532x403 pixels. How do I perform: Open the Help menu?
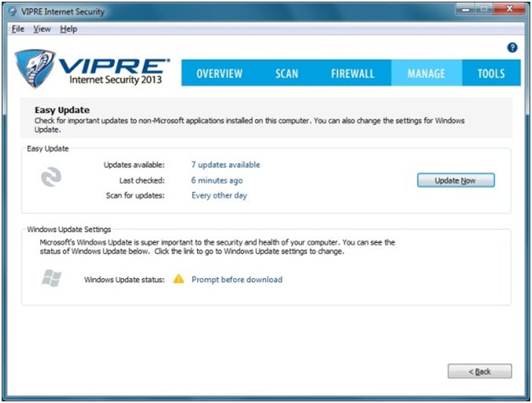coord(69,30)
